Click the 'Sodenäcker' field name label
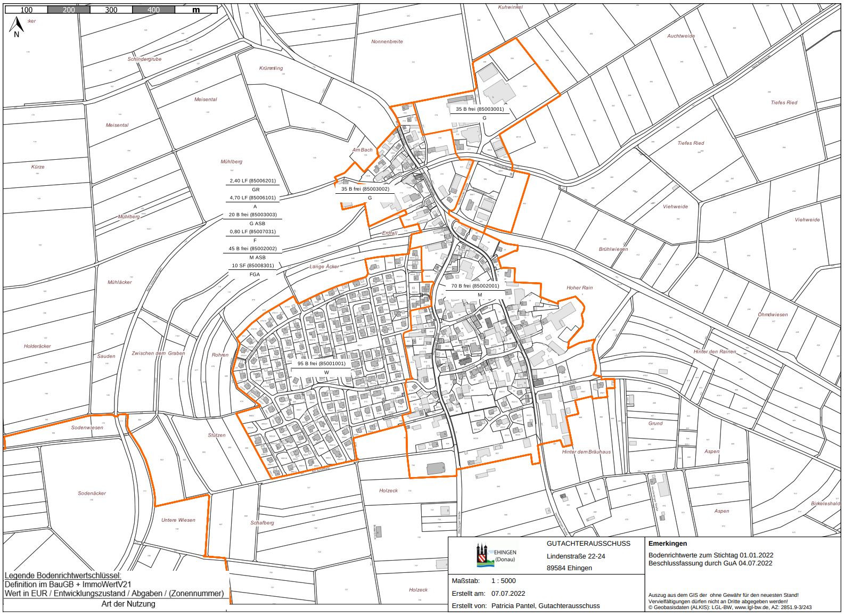Screen dimensions: 845x616 [x=92, y=494]
